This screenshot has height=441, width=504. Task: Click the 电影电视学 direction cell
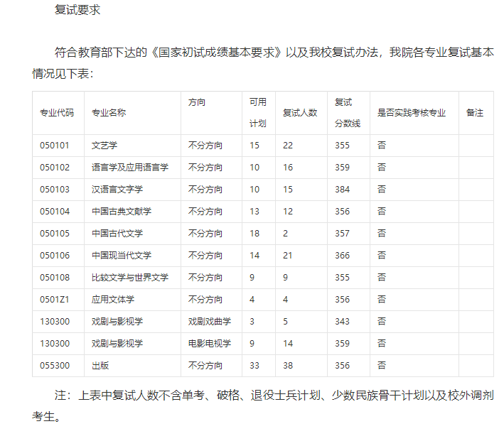(x=210, y=344)
